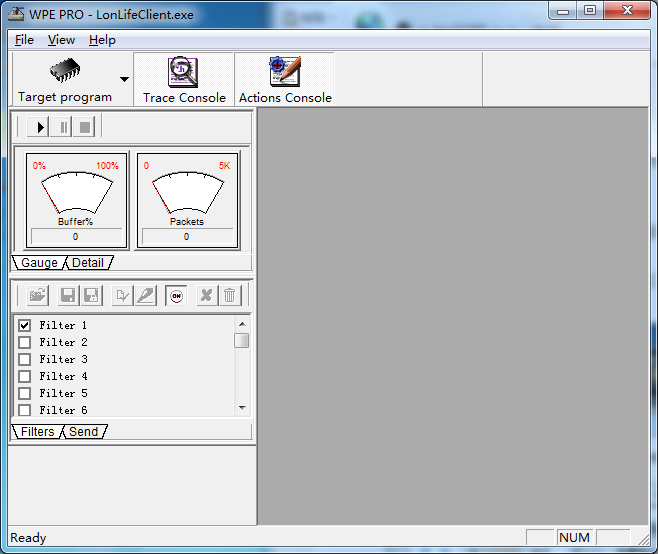Select the Filter 1 list entry text
This screenshot has width=658, height=554.
(x=63, y=325)
